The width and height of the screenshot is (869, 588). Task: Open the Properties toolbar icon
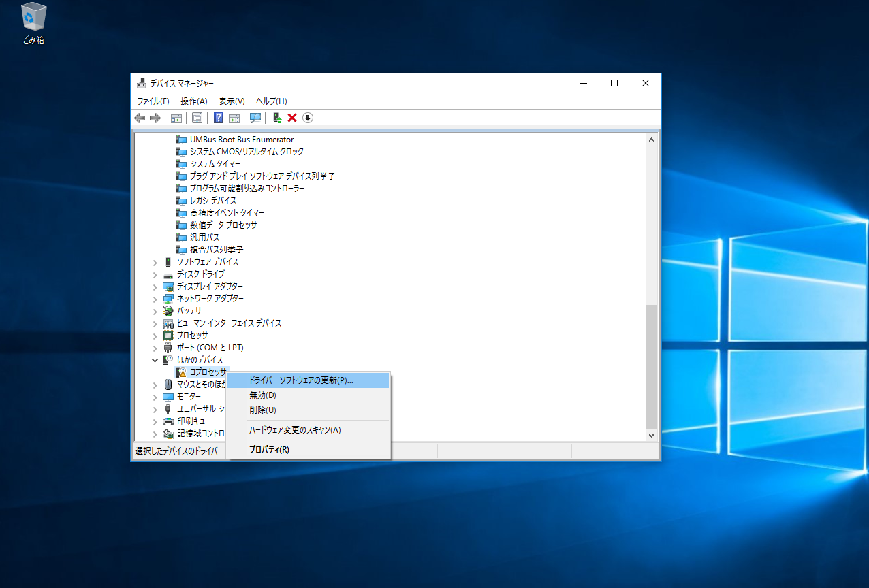click(197, 118)
